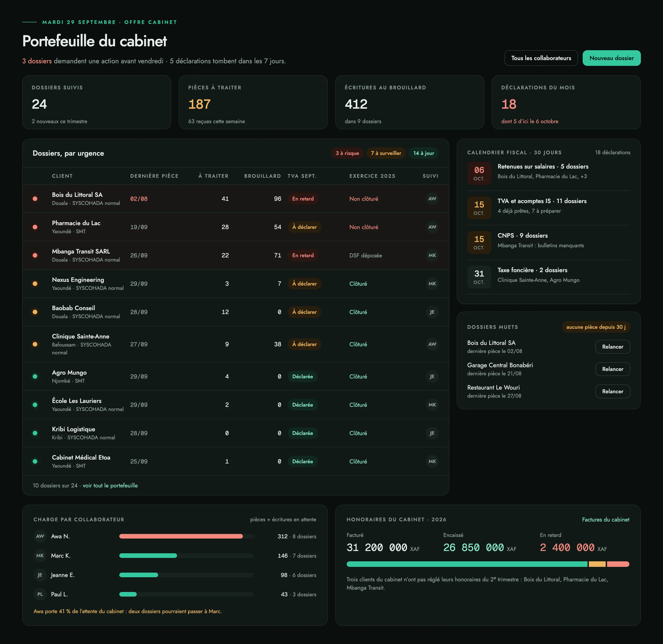Click Relancer for Restaurant Le Wouri
The height and width of the screenshot is (644, 663).
[612, 391]
